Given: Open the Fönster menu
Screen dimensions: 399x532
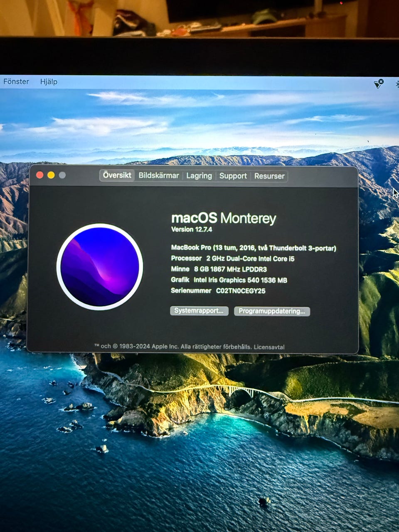Looking at the screenshot, I should click(x=16, y=81).
